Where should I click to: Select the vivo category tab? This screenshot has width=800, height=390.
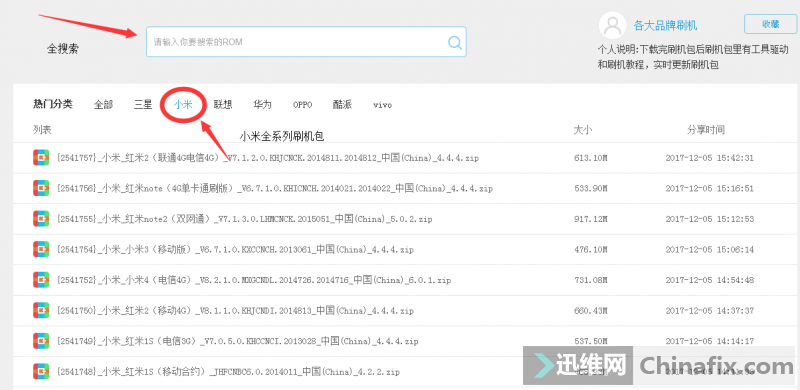[x=382, y=105]
